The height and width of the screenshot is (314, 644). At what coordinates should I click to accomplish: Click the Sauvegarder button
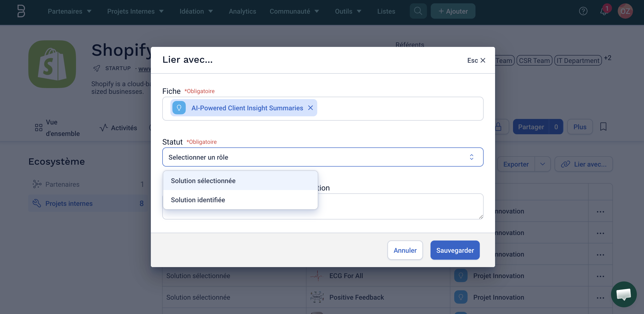pos(455,250)
